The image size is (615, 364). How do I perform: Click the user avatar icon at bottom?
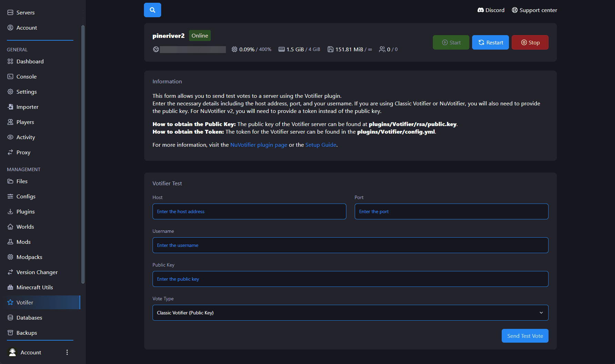click(12, 352)
